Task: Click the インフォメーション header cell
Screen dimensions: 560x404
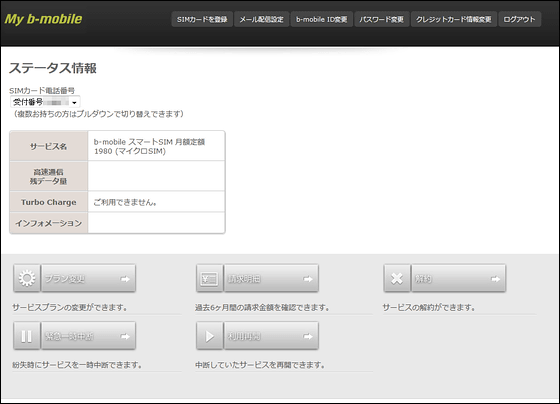Action: pyautogui.click(x=49, y=223)
